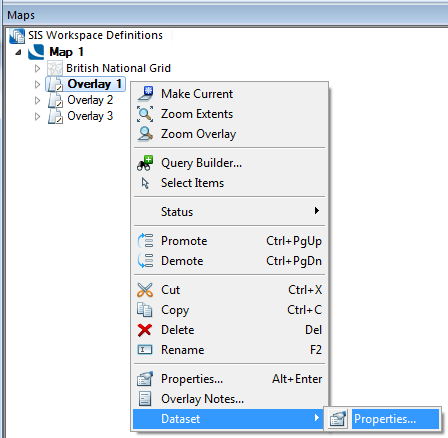Collapse the Map 1 tree node
The width and height of the screenshot is (448, 438).
18,52
